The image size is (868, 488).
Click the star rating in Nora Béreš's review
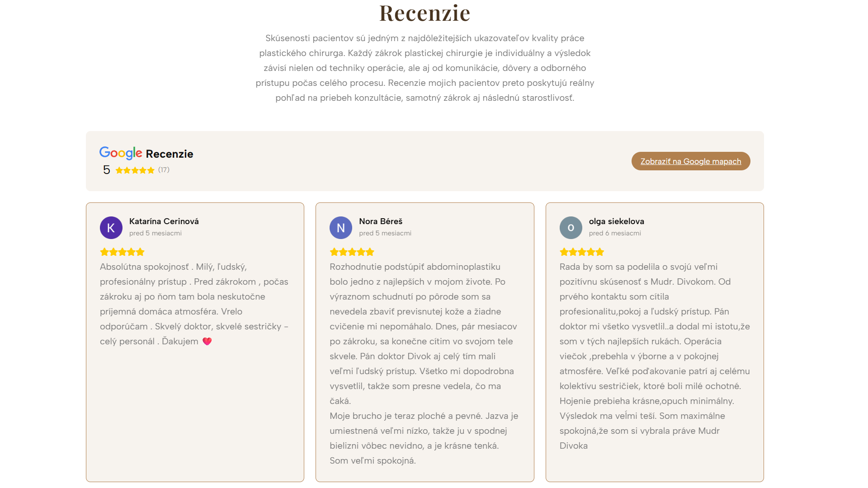point(352,252)
